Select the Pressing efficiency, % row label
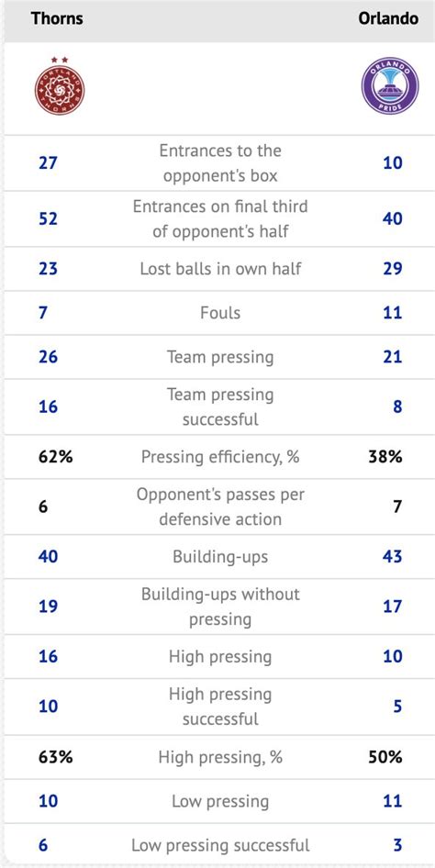Viewport: 435px width, 868px height. 220,457
